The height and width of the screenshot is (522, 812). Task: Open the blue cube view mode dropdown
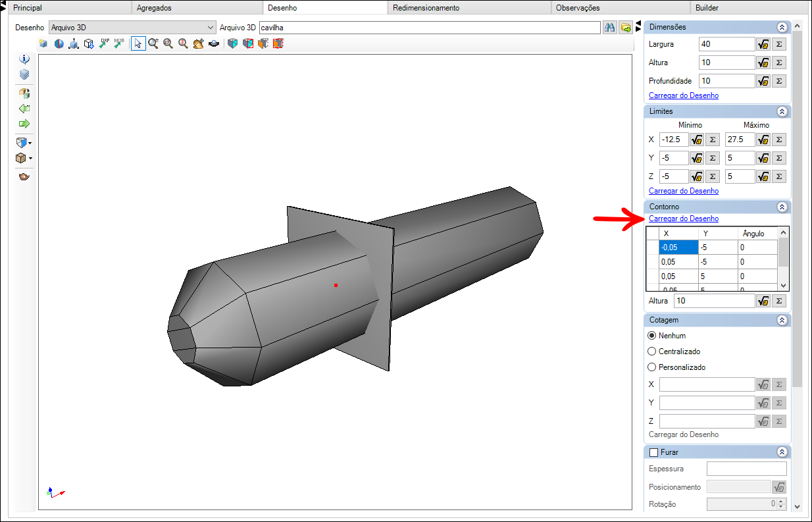tap(30, 143)
